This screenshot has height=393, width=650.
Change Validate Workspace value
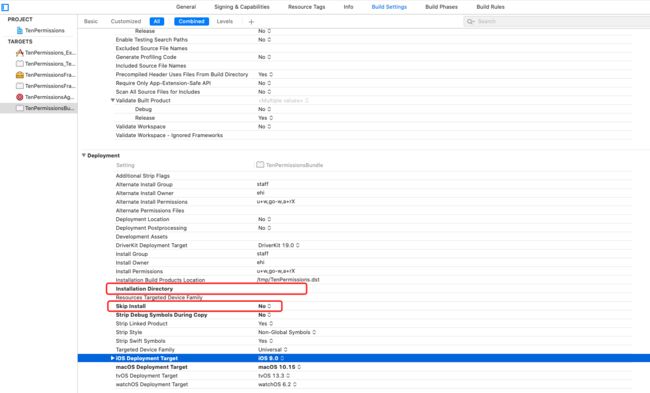tap(264, 127)
